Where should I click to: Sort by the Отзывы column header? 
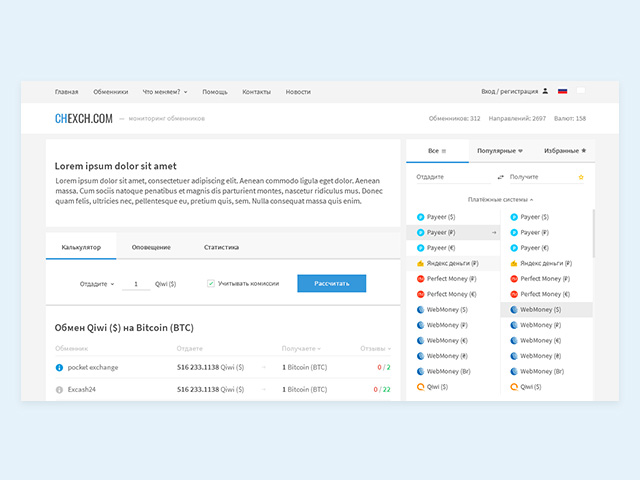tap(376, 349)
